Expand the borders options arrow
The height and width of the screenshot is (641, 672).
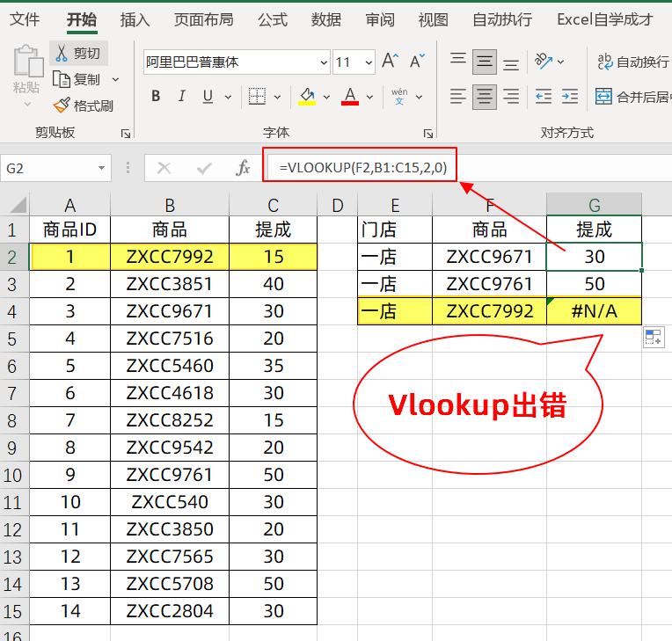[x=277, y=98]
